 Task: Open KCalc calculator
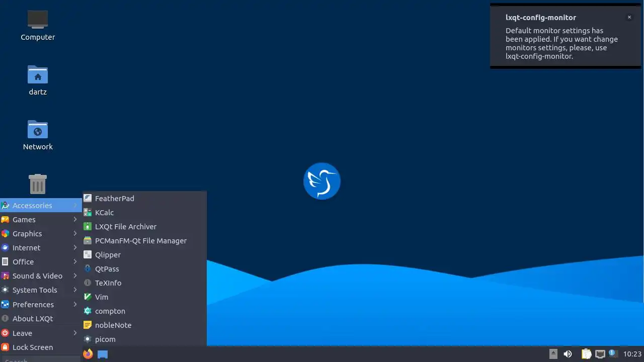click(144, 212)
